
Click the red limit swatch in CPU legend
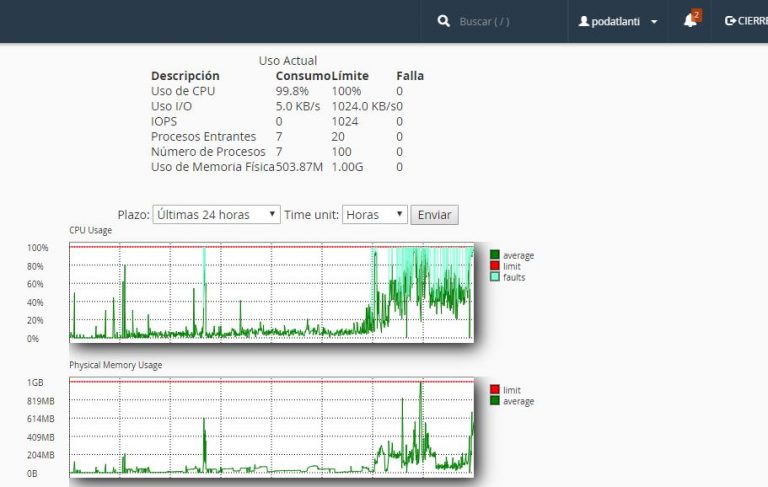(x=495, y=266)
